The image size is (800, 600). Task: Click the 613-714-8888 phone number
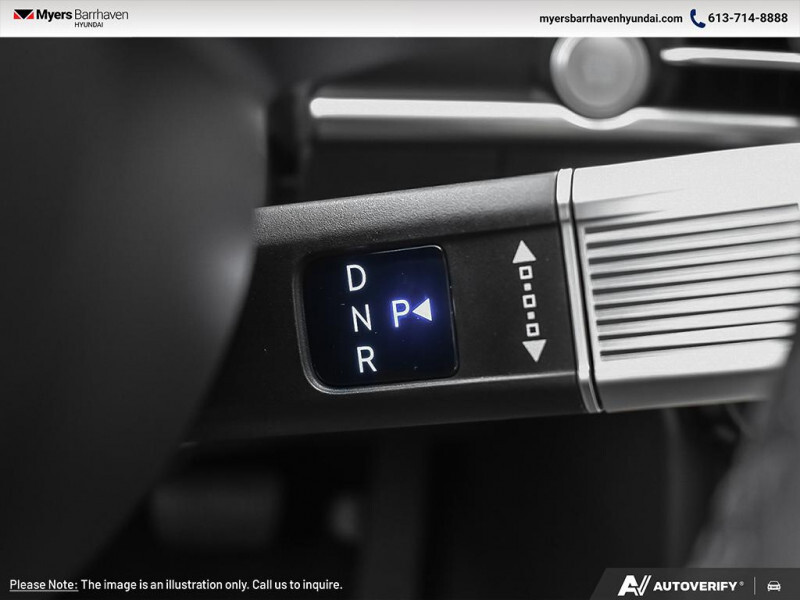[748, 18]
